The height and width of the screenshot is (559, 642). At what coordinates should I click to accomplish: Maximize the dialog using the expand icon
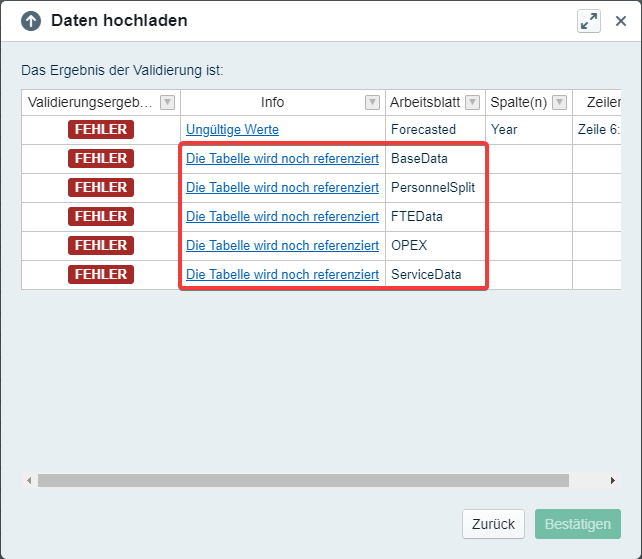coord(588,21)
